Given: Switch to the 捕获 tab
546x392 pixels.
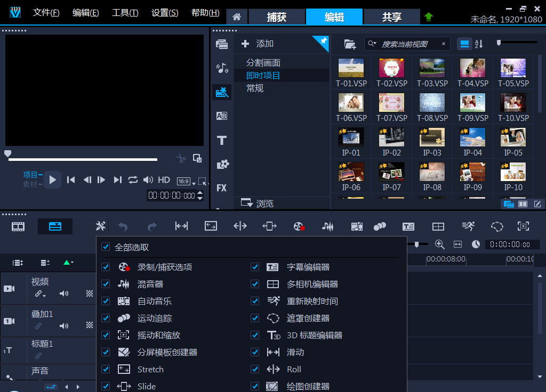Looking at the screenshot, I should pos(277,17).
